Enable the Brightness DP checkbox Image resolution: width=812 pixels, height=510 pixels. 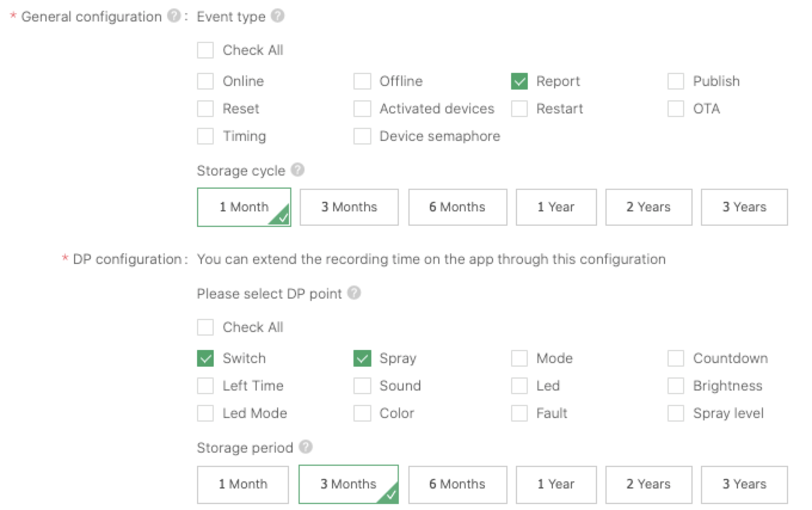click(676, 386)
